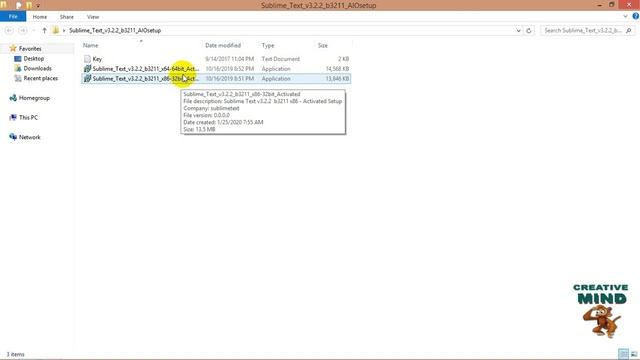Select the x86-32bit installer icon
Screen dimensions: 640x360
[x=87, y=78]
